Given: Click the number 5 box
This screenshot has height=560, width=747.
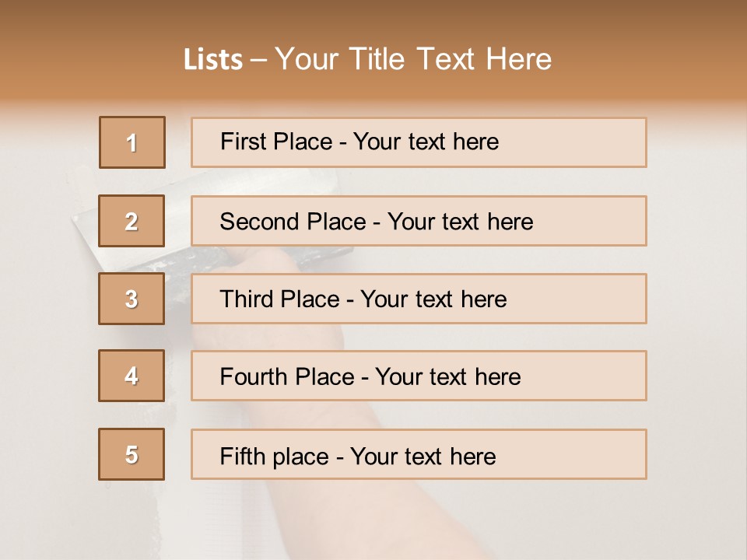Looking at the screenshot, I should 132,455.
